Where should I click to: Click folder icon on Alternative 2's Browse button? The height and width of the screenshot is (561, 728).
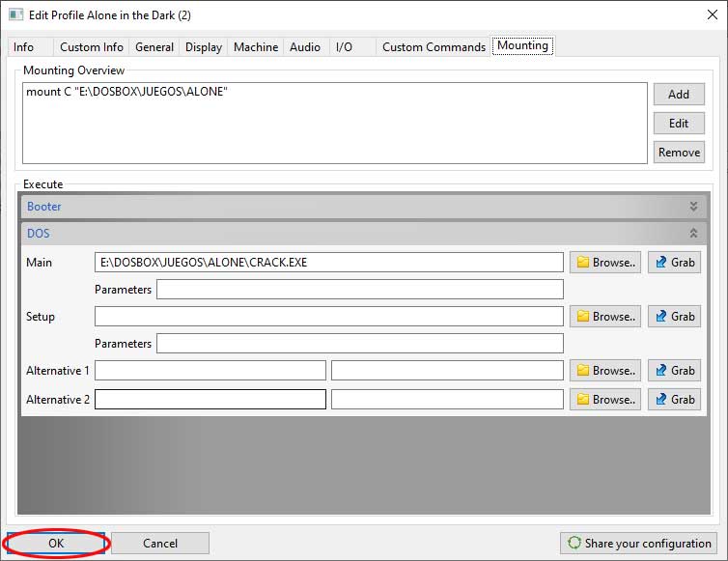click(582, 400)
